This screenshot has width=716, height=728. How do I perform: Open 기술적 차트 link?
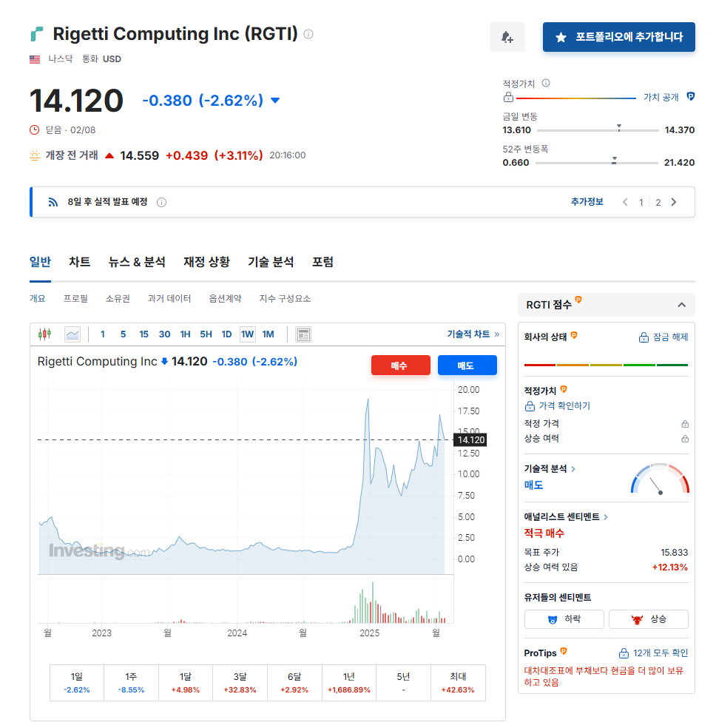[473, 334]
